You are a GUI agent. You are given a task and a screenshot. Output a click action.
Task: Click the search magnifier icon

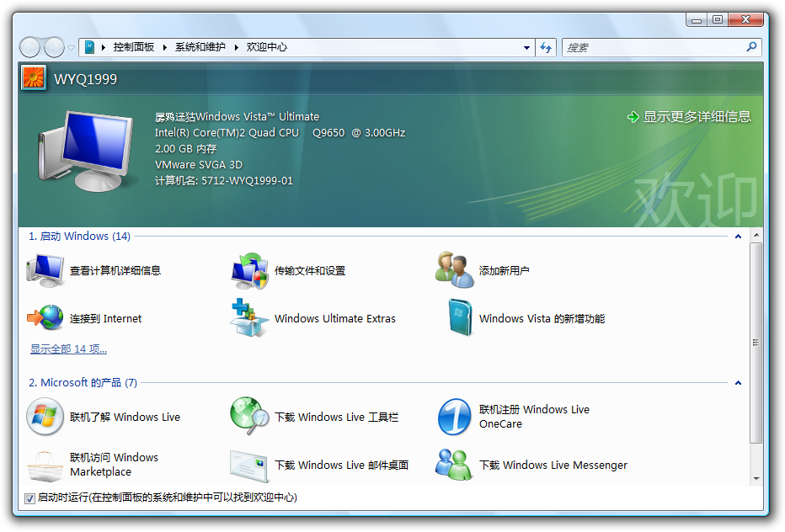[x=751, y=47]
